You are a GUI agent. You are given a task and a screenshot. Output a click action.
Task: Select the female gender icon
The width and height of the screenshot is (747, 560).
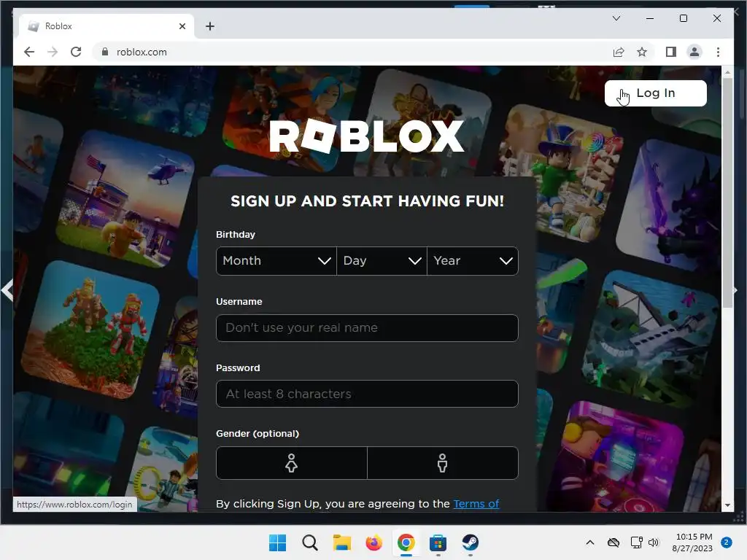pos(292,463)
